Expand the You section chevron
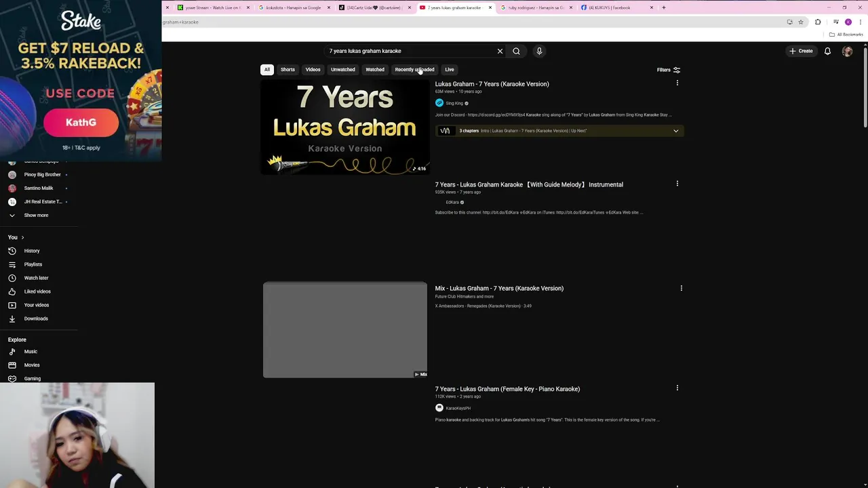This screenshot has height=488, width=868. (x=22, y=237)
